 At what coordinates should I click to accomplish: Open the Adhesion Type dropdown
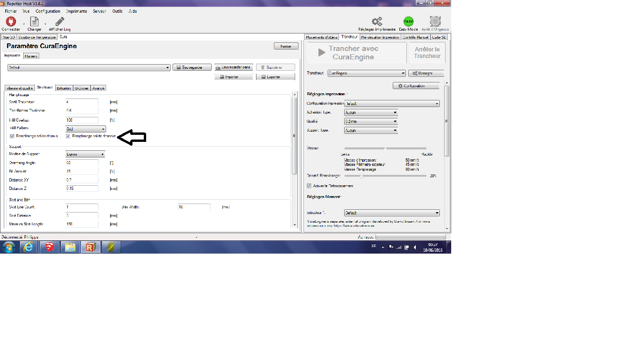[371, 113]
